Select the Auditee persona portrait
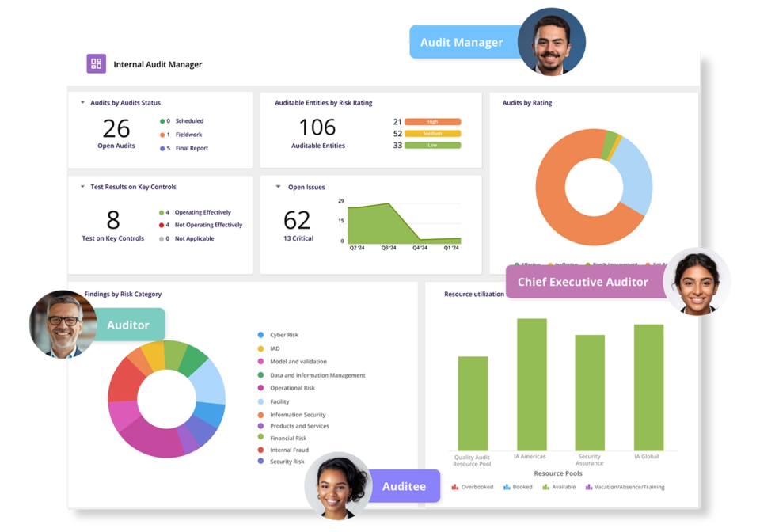The height and width of the screenshot is (532, 760). pos(338,486)
